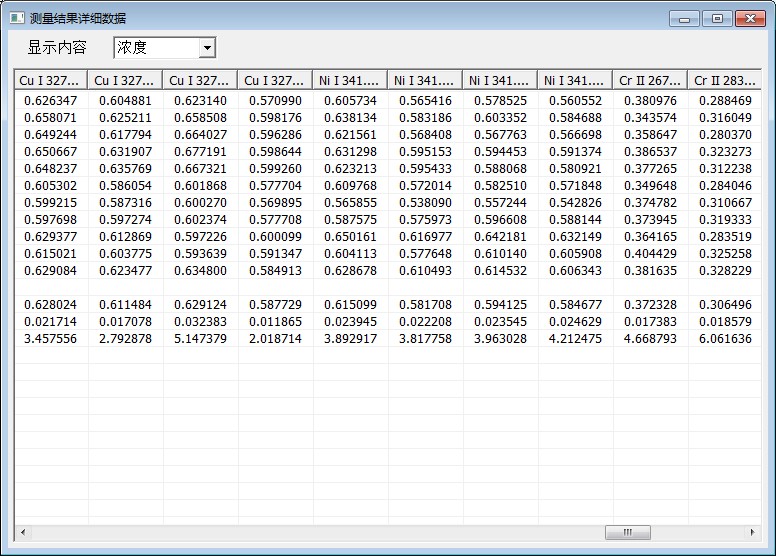Click the average 0.372328
The width and height of the screenshot is (776, 556).
650,304
